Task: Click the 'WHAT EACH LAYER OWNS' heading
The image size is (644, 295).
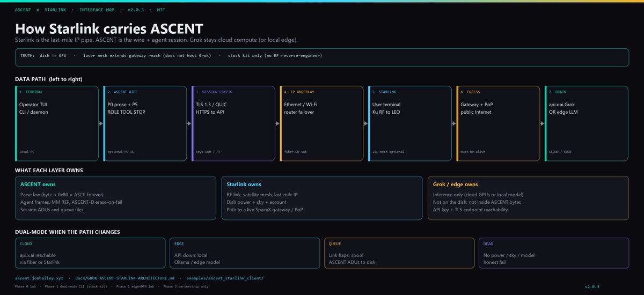Action: (x=49, y=171)
